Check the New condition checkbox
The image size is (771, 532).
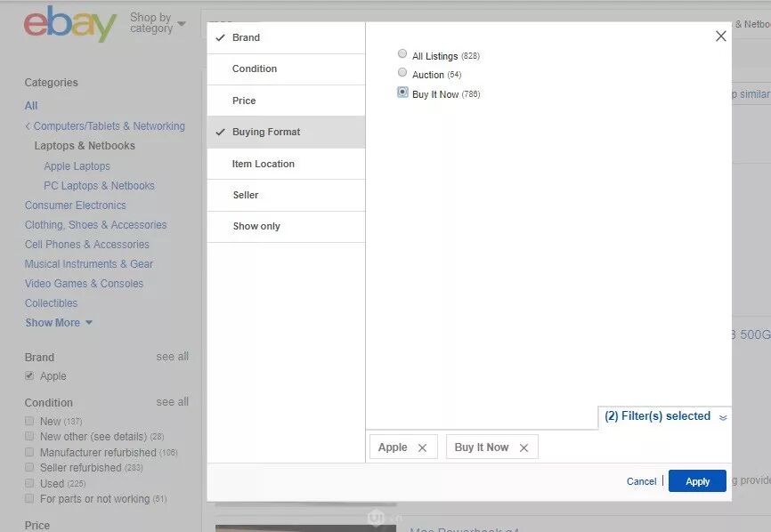(29, 421)
